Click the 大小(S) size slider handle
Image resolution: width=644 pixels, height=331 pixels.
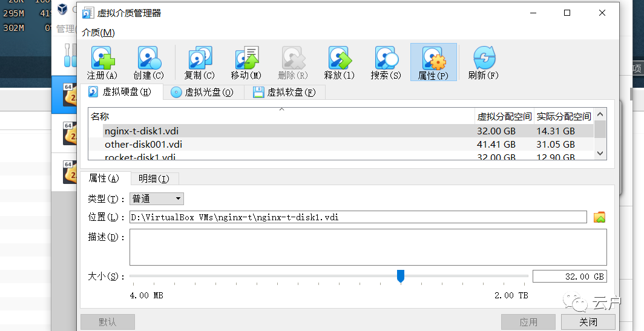(x=401, y=277)
